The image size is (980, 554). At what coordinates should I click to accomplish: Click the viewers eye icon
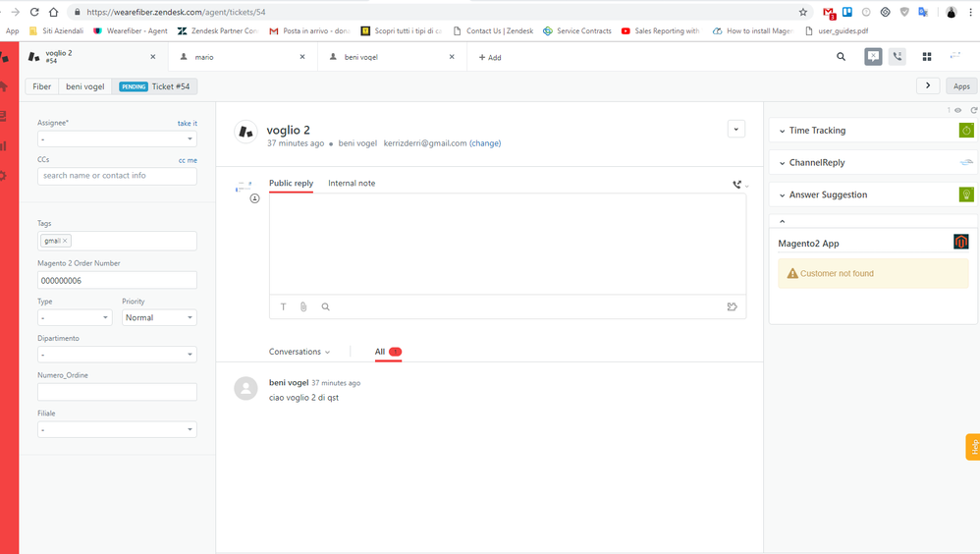958,110
